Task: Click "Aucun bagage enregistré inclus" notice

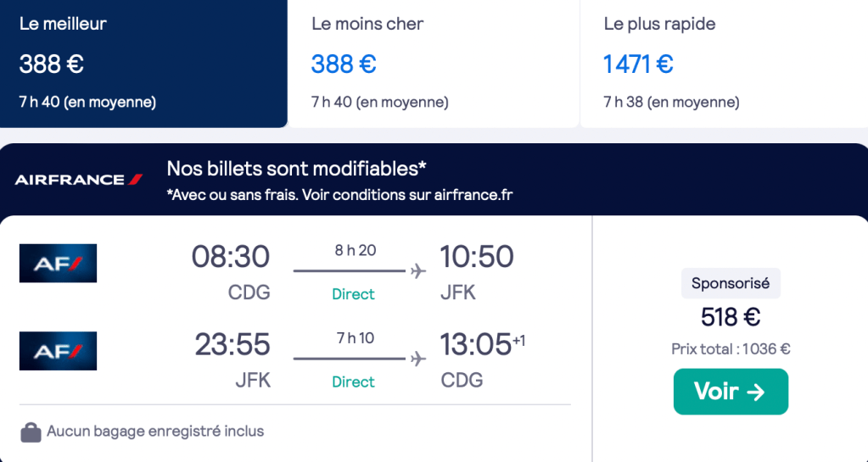Action: coord(155,431)
